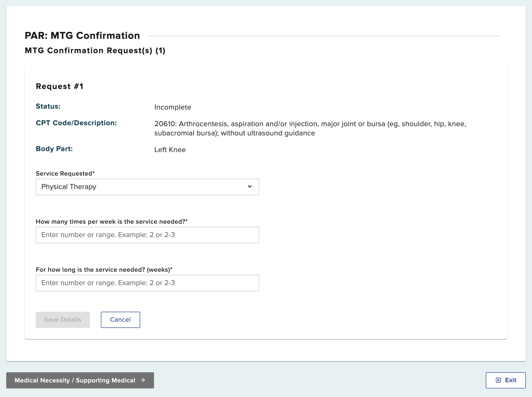The height and width of the screenshot is (397, 532).
Task: Select the 'Incomplete' status value
Action: [173, 107]
